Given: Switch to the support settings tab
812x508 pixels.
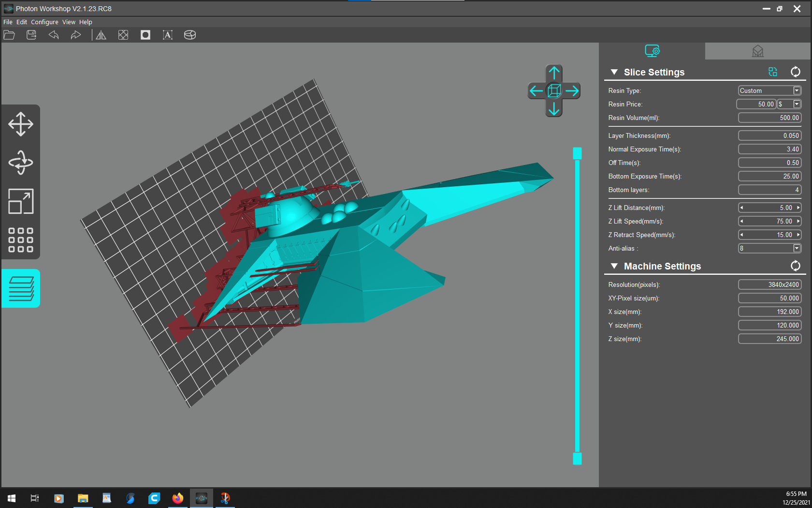Looking at the screenshot, I should click(757, 51).
